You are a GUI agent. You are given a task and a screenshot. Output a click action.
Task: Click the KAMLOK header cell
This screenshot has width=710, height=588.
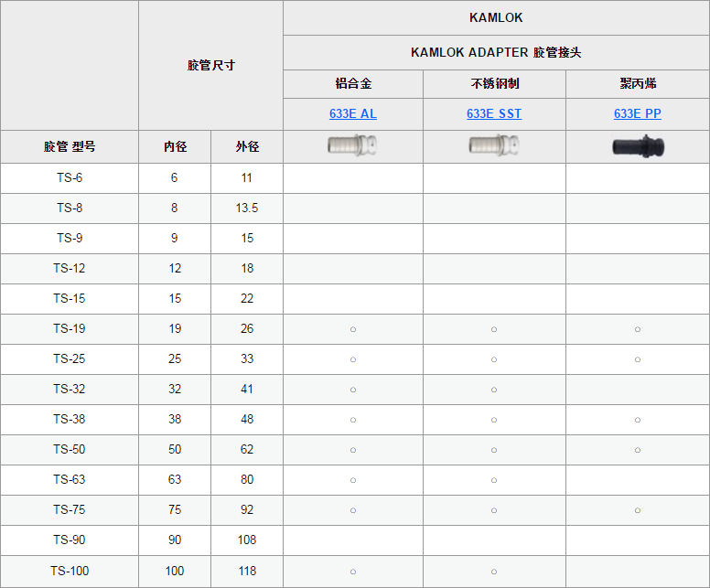496,17
